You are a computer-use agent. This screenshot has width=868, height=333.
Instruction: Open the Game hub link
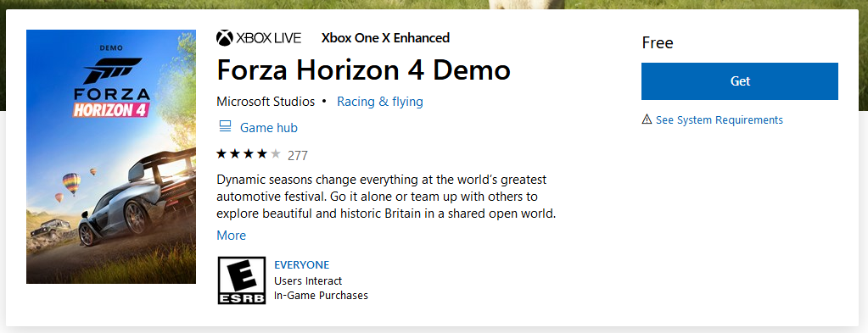pyautogui.click(x=268, y=128)
